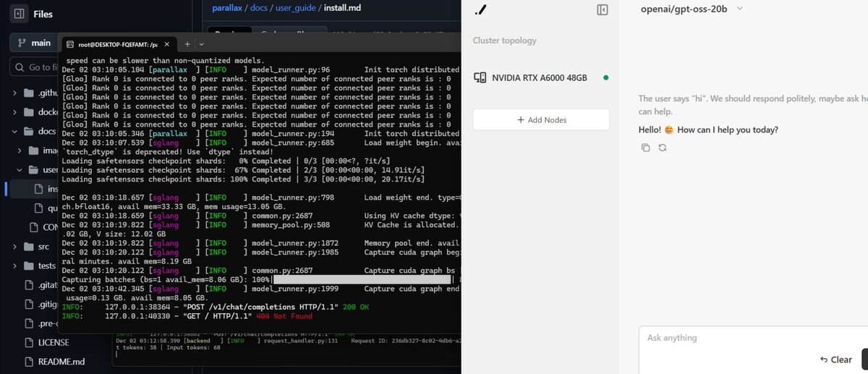
Task: Click the Cluster topology heading
Action: click(x=505, y=41)
